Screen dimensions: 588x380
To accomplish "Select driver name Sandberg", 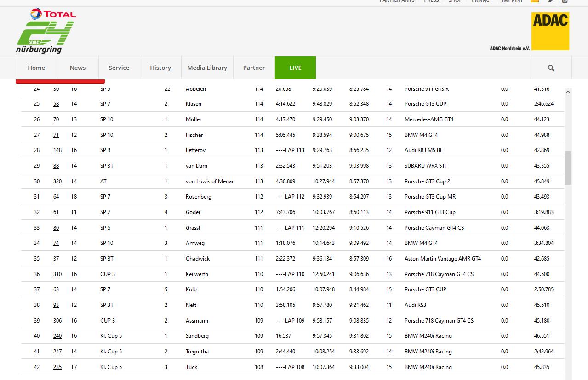I will (x=197, y=336).
